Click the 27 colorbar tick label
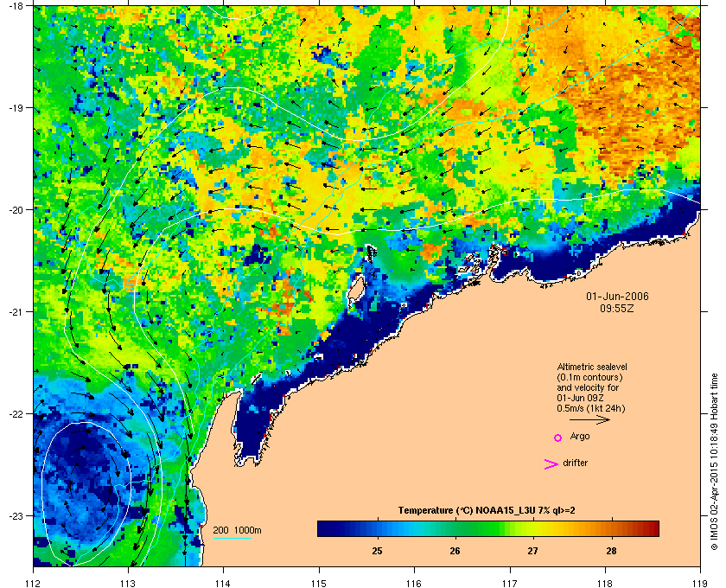Screen dimensions: 726x588 533,551
